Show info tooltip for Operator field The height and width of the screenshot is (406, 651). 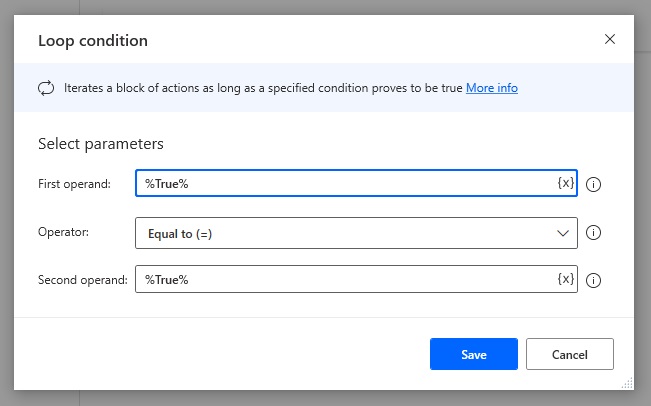click(593, 232)
